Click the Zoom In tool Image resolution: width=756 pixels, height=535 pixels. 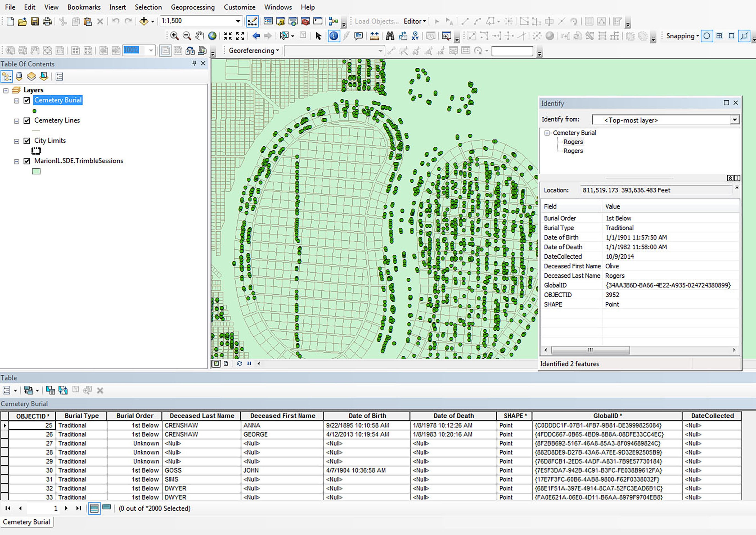click(x=175, y=36)
